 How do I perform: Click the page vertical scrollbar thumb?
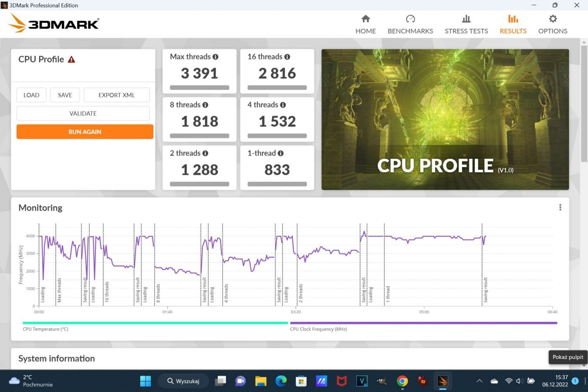click(x=584, y=103)
